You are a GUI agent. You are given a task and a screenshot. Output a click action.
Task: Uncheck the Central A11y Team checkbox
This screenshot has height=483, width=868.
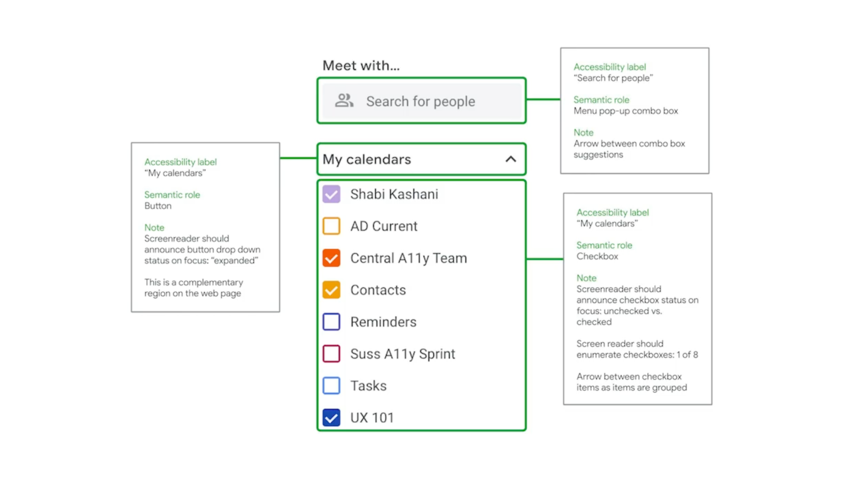[331, 258]
